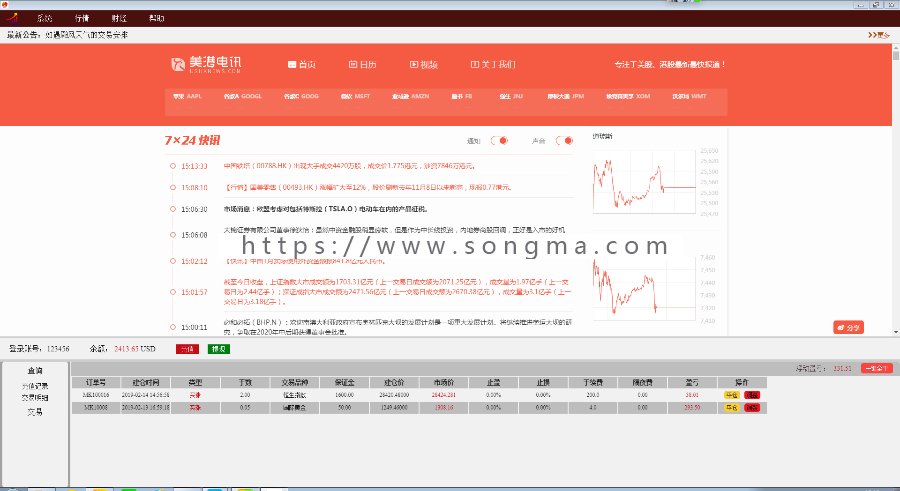This screenshot has width=900, height=491.
Task: Click the web page scrollbar down arrow
Action: (x=895, y=332)
